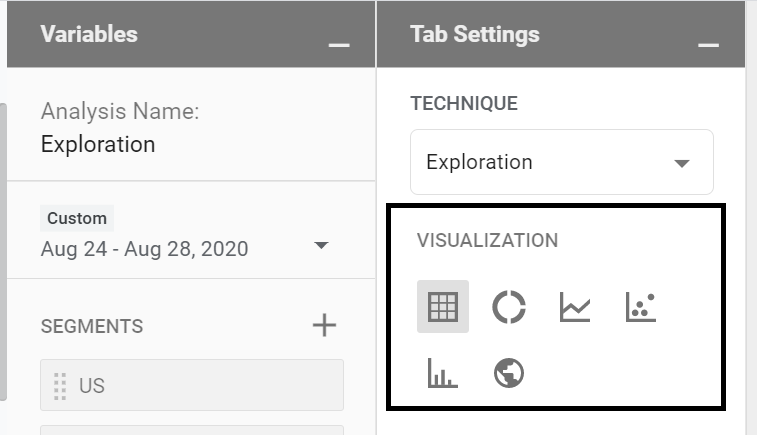The image size is (757, 435).
Task: Click the Tab Settings header title
Action: (475, 34)
